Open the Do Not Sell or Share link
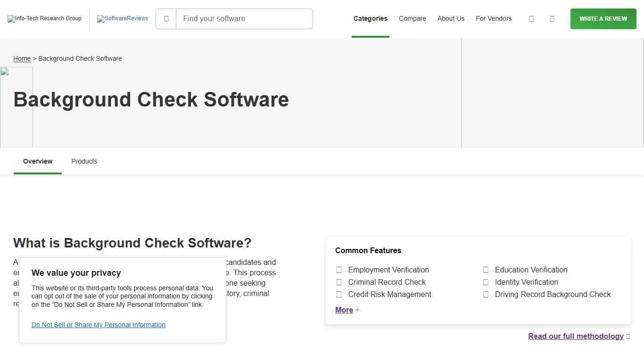644x362 pixels. pyautogui.click(x=98, y=325)
